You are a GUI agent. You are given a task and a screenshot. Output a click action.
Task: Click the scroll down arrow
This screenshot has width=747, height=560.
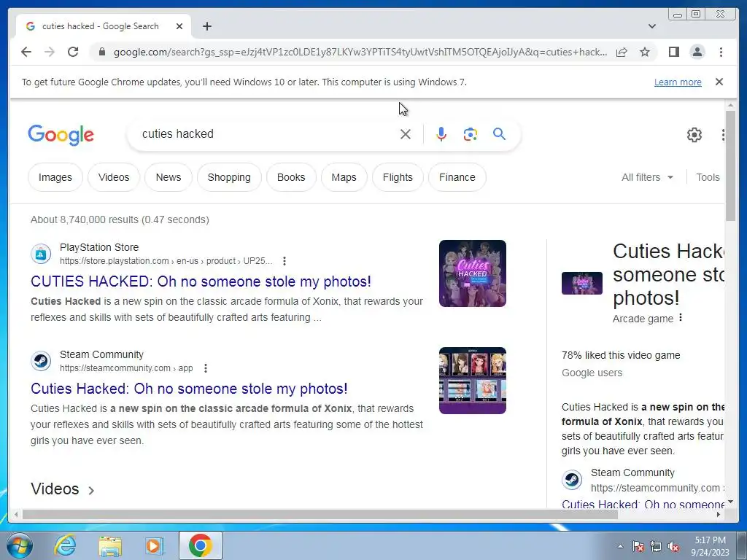[730, 502]
